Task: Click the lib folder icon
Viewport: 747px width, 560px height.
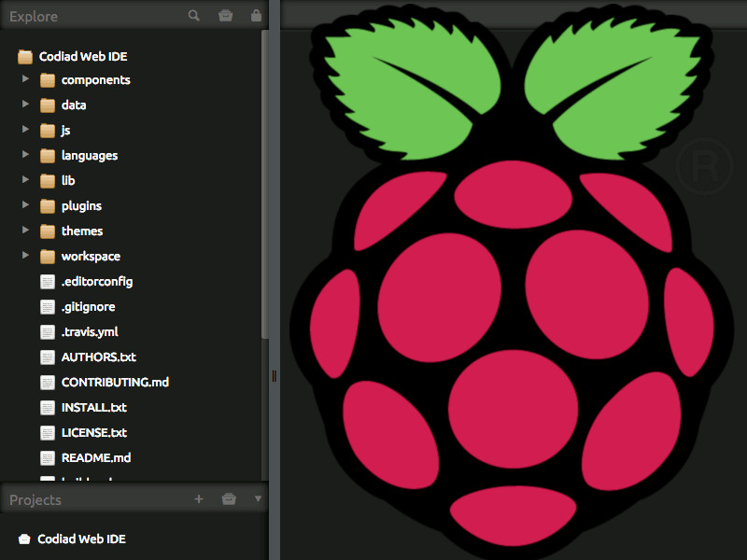Action: (48, 181)
